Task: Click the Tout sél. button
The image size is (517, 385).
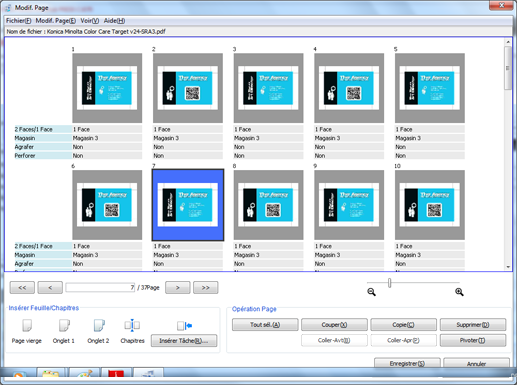Action: point(265,325)
